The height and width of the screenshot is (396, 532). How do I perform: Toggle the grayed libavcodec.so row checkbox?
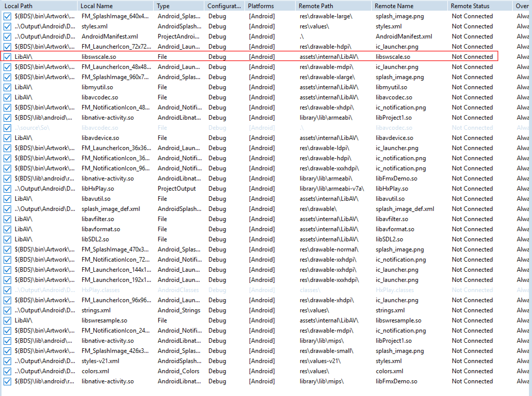[x=7, y=128]
